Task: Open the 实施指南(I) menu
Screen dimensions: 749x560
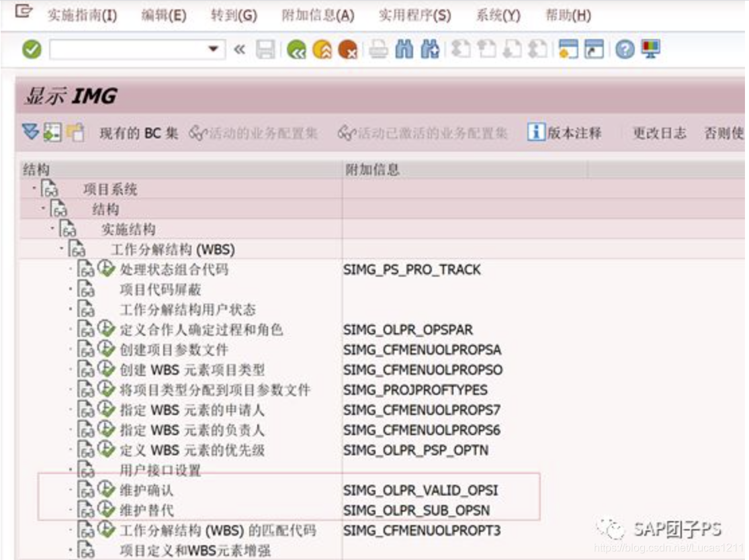Action: click(82, 15)
